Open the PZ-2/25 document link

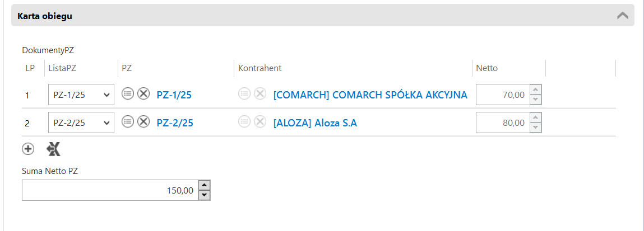pos(174,123)
